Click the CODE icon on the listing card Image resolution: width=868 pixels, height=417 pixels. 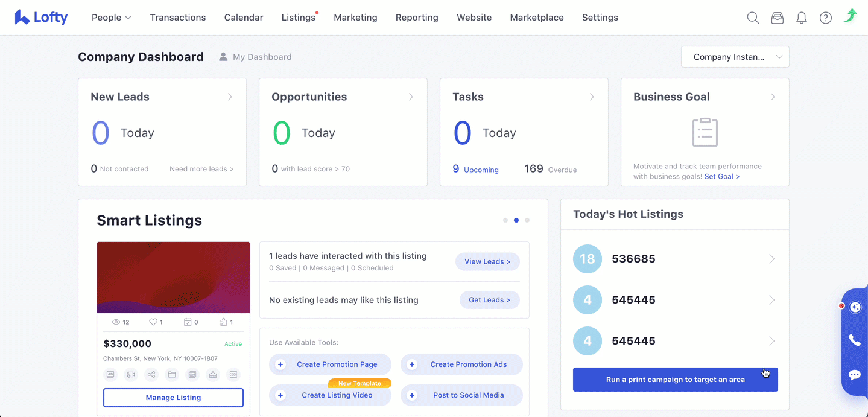pos(233,375)
